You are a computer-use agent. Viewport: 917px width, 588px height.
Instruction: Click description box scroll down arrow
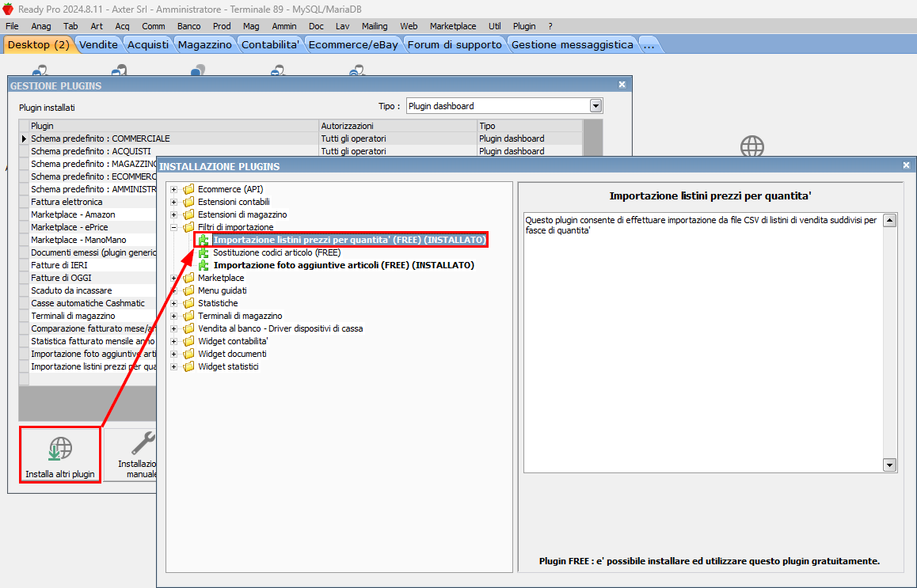(889, 465)
